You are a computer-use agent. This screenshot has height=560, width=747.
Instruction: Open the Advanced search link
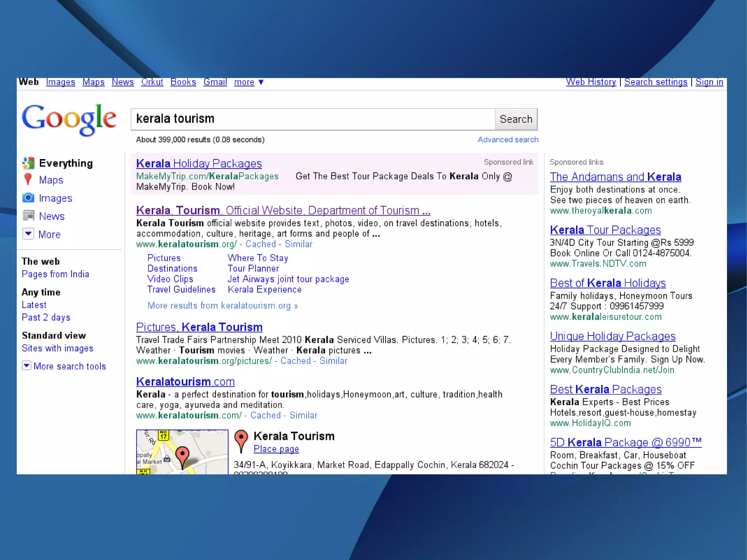508,140
